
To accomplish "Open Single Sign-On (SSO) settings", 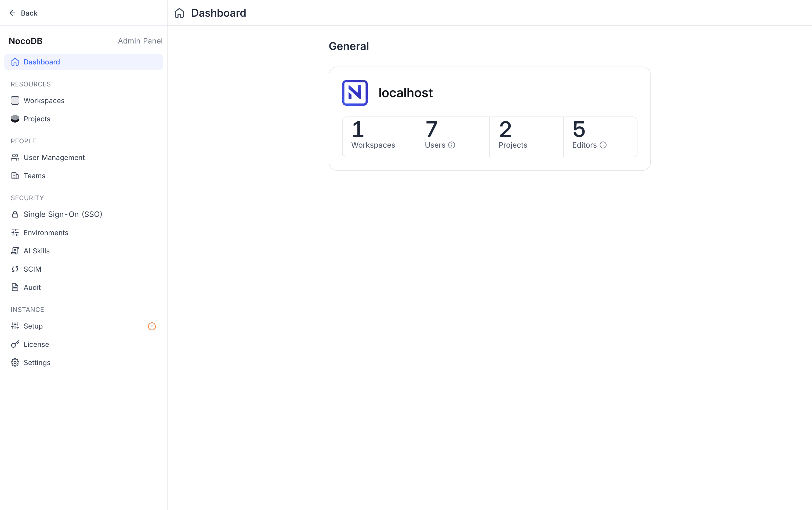I will pos(83,214).
